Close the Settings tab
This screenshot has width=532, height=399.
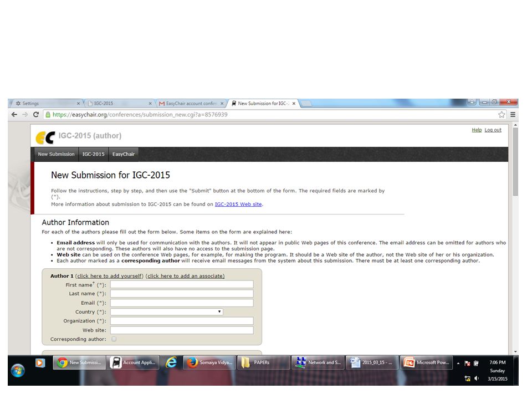(78, 104)
